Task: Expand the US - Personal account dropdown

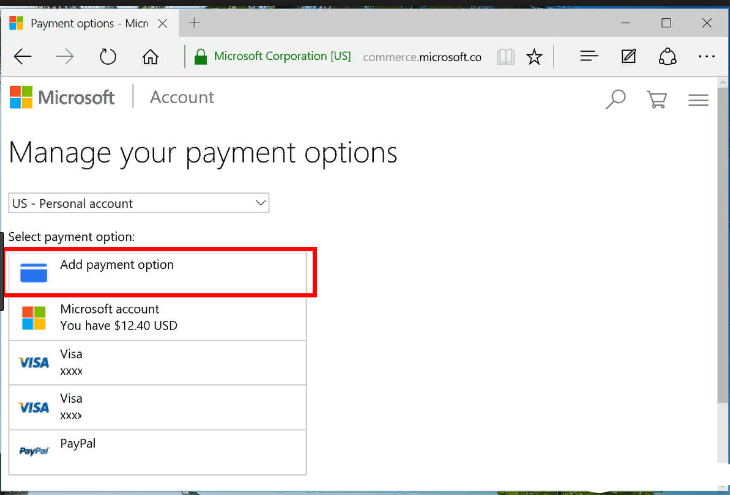Action: [139, 203]
